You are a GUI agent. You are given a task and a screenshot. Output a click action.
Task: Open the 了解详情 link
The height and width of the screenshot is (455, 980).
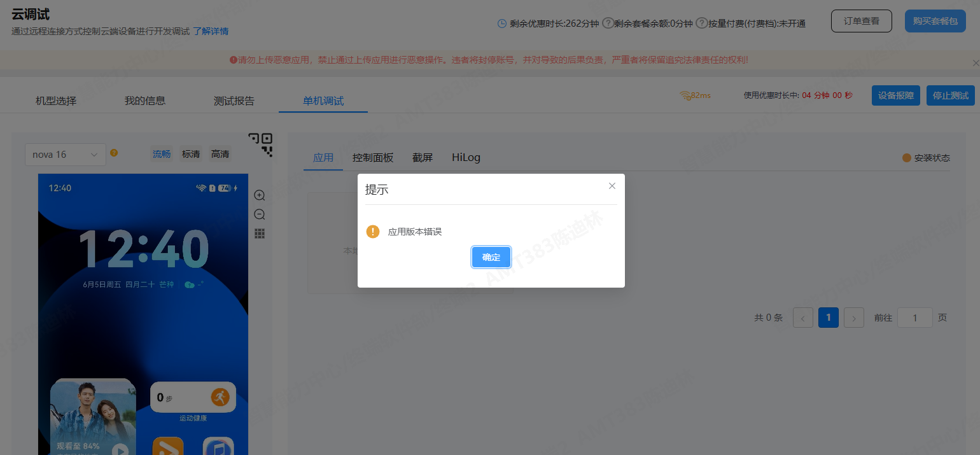[x=211, y=31]
